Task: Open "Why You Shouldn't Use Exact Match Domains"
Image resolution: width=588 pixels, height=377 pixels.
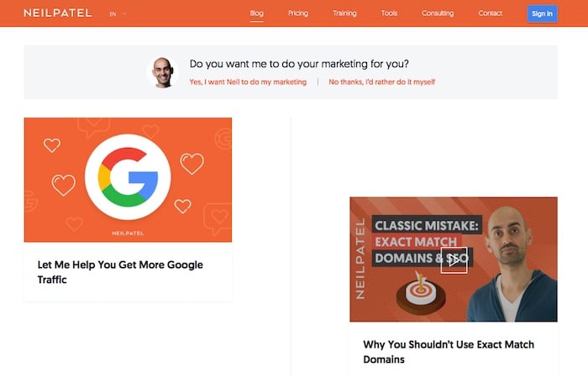Action: click(x=449, y=352)
